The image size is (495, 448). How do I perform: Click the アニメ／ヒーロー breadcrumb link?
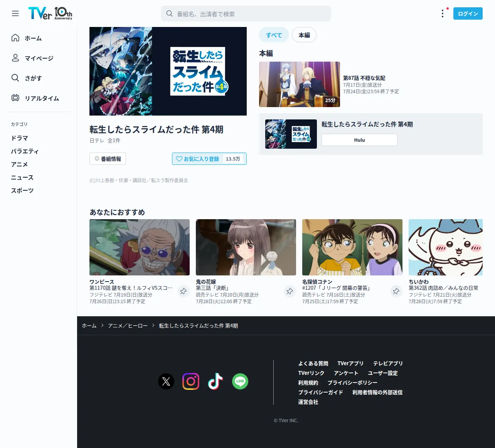point(128,326)
